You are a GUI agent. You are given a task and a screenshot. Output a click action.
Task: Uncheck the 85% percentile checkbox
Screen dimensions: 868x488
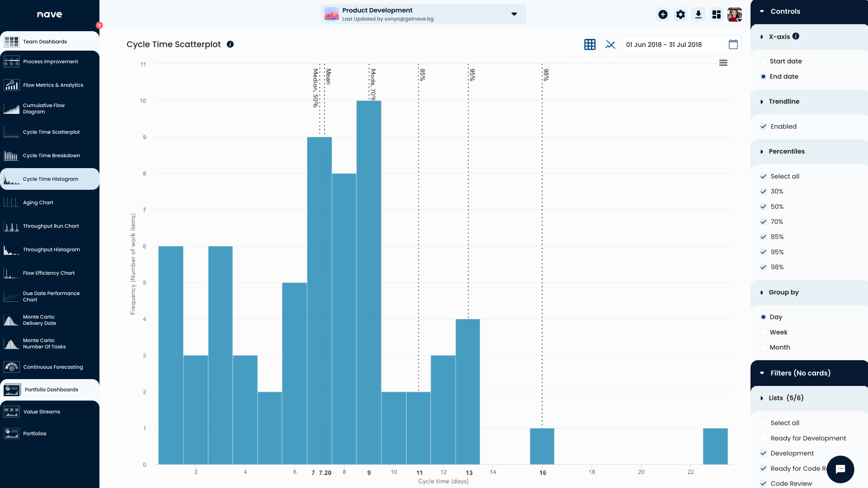tap(764, 237)
